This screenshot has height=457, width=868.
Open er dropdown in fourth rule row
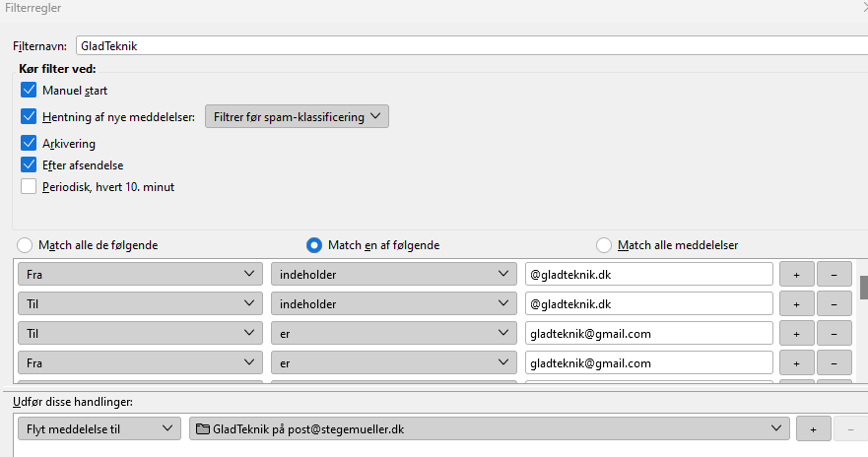pyautogui.click(x=393, y=363)
